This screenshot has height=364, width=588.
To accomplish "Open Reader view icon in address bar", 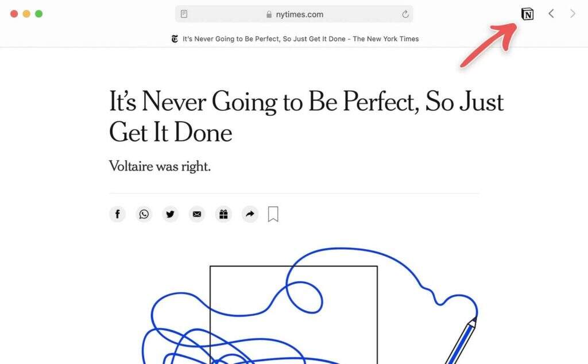I will [184, 14].
